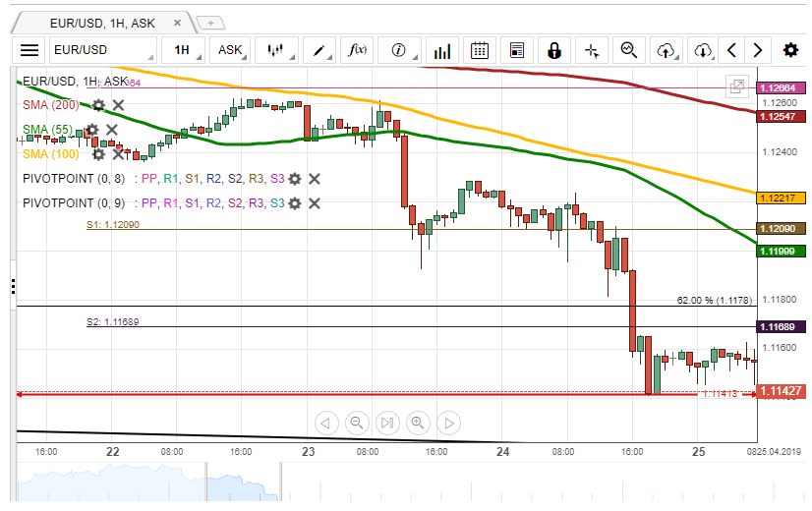Click the EUR/USD instrument input field
The width and height of the screenshot is (812, 511).
coord(103,50)
